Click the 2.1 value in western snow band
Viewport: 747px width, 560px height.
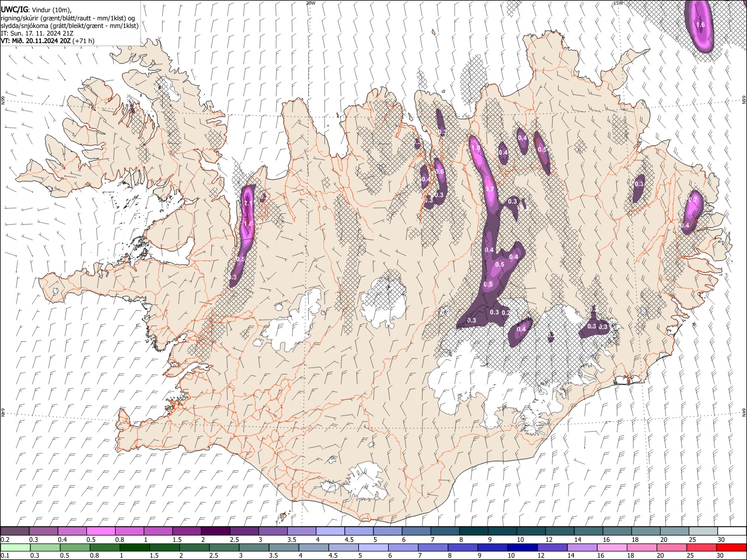click(x=248, y=202)
